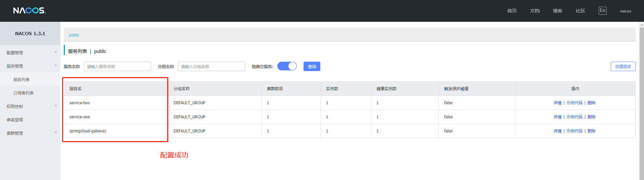
Task: Click the NACOS logo
Action: (30, 11)
